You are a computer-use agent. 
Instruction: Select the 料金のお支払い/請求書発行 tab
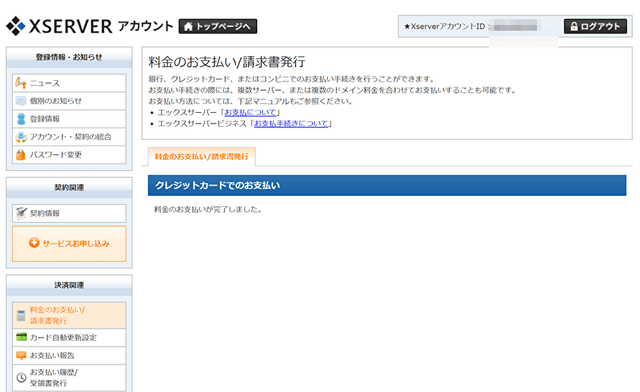click(202, 156)
